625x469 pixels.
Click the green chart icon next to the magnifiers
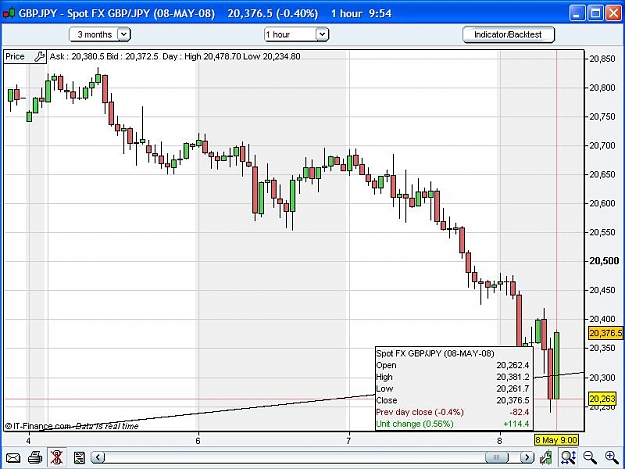[546, 457]
